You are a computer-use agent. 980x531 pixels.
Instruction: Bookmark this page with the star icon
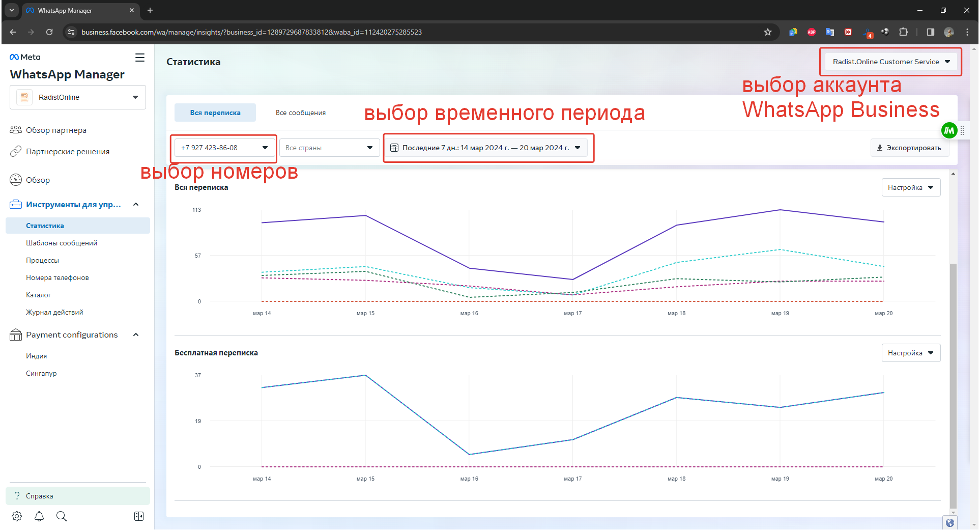(x=768, y=32)
